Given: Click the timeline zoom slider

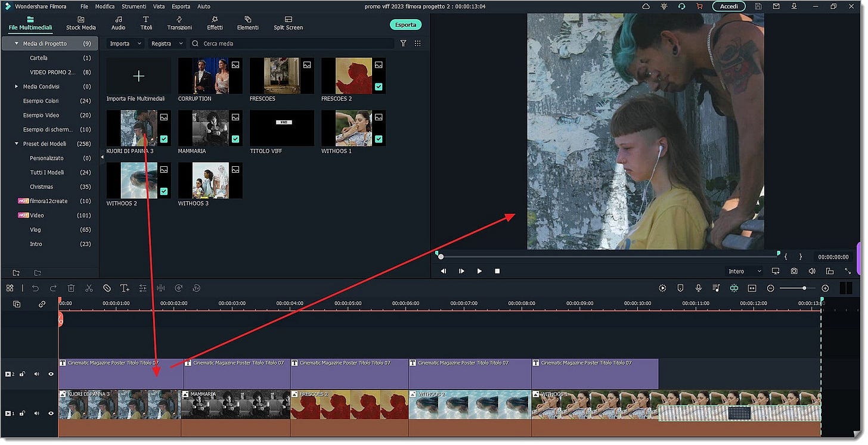Looking at the screenshot, I should (798, 288).
